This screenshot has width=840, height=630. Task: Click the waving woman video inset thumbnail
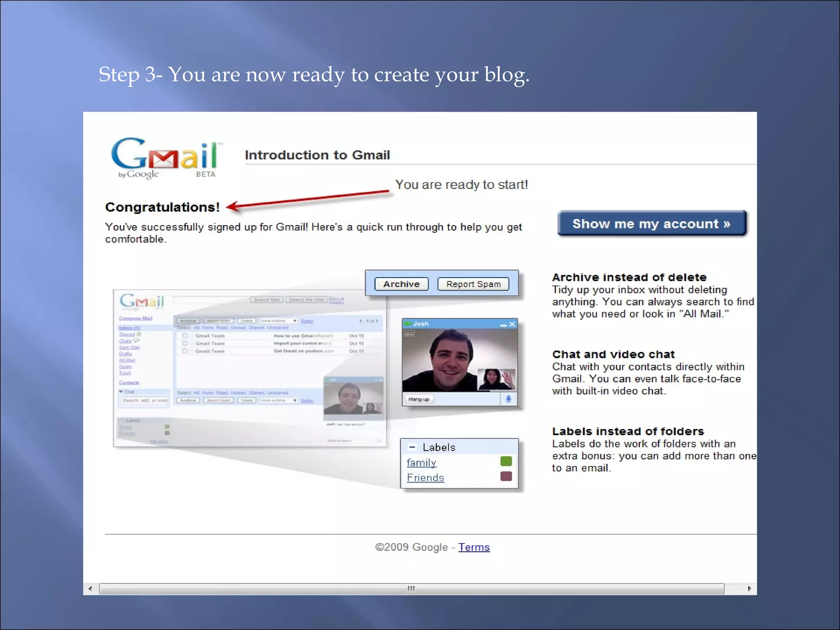coord(496,379)
